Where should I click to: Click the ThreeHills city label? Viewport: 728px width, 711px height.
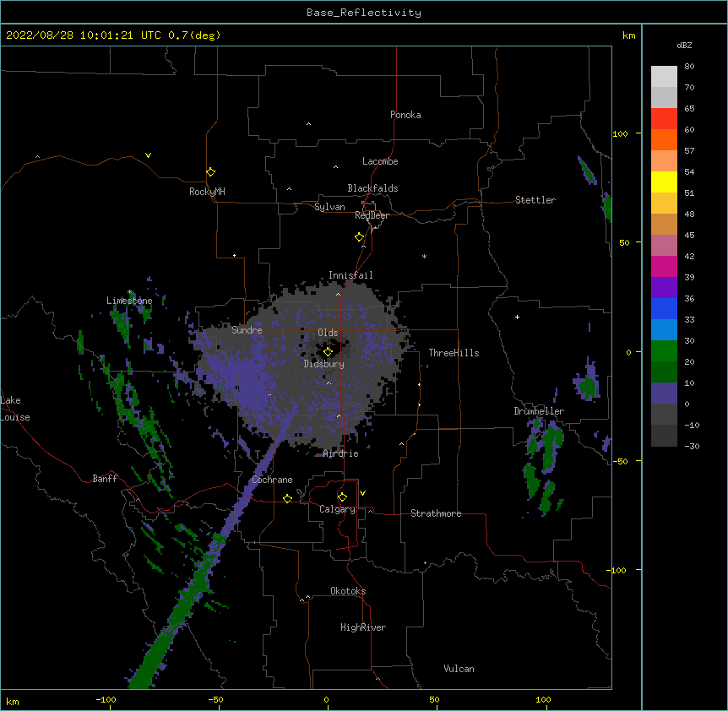pyautogui.click(x=454, y=353)
